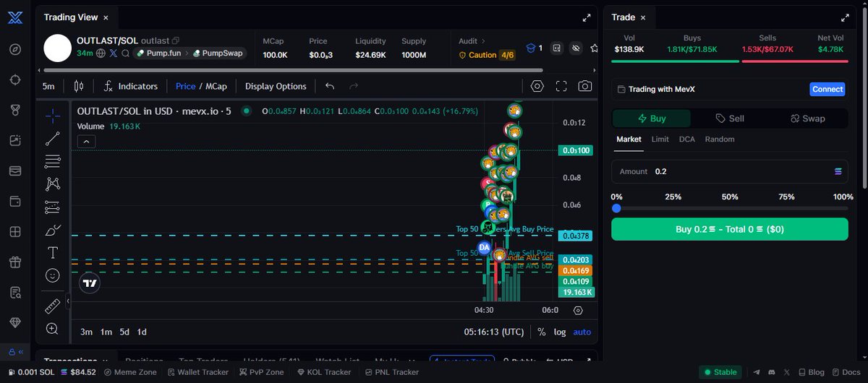Image resolution: width=868 pixels, height=383 pixels.
Task: Click the Connect wallet button
Action: (x=827, y=89)
